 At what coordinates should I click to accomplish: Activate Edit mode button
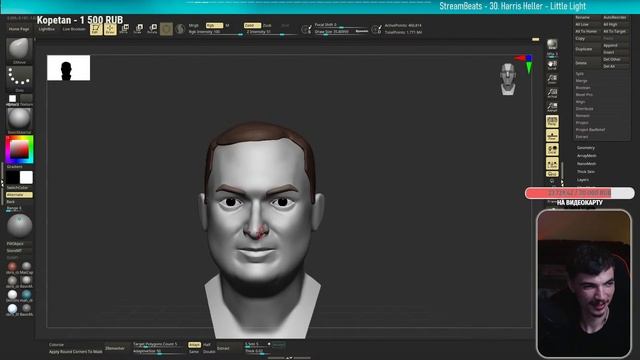tap(96, 29)
